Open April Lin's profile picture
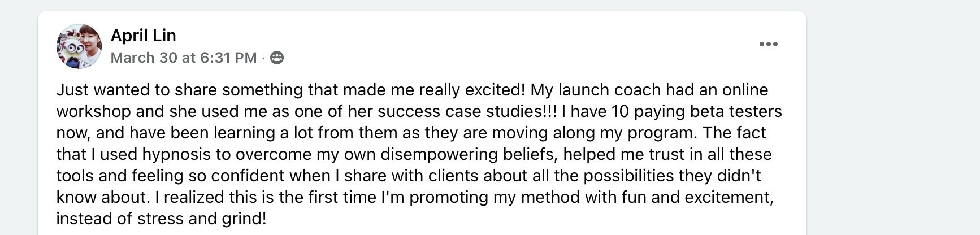This screenshot has height=235, width=980. point(79,46)
